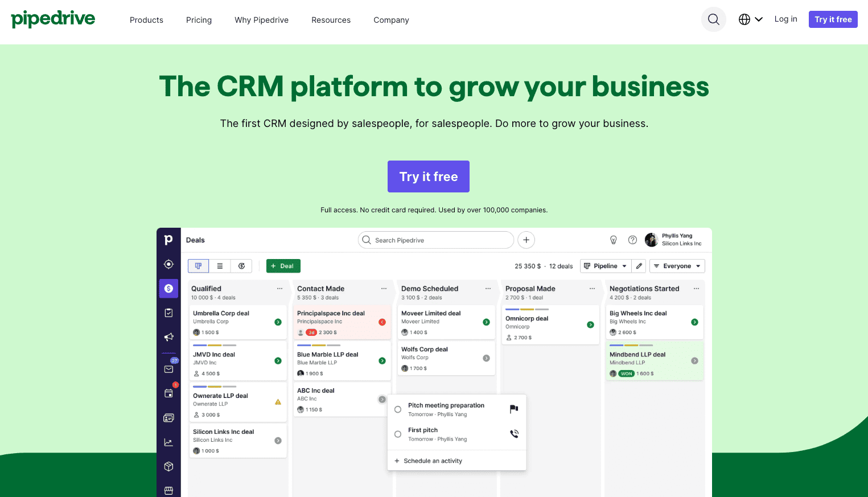The image size is (868, 497).
Task: Open the Campaigns megaphone icon
Action: tap(168, 336)
